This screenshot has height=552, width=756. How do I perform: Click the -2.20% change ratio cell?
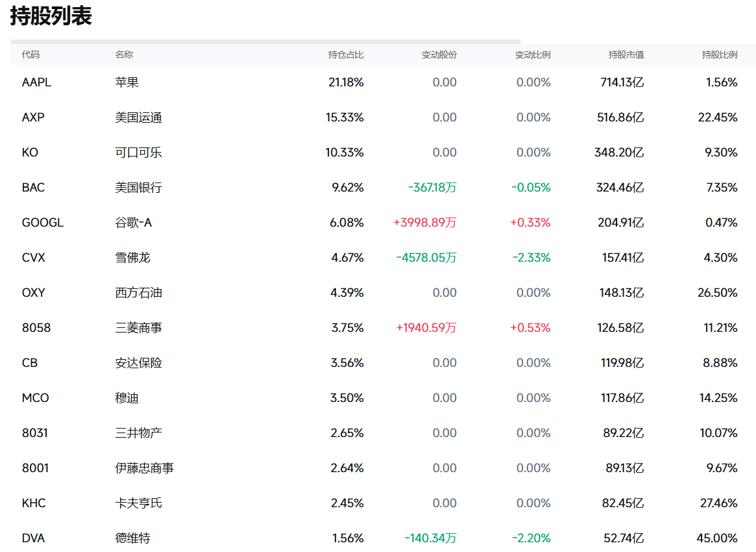(531, 538)
